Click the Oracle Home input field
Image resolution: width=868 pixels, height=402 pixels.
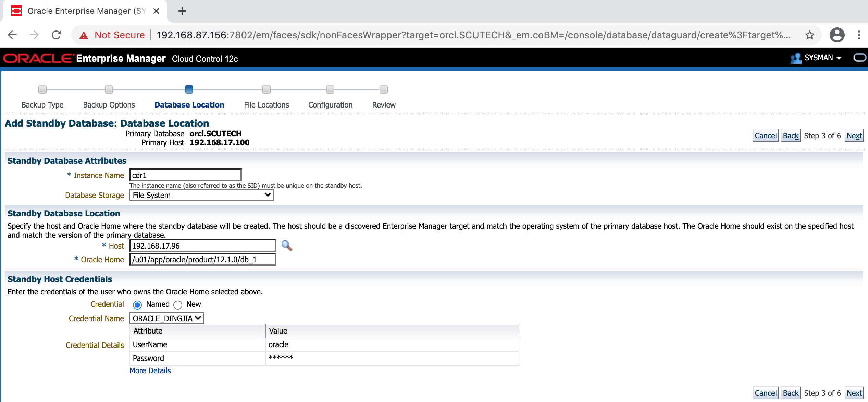click(x=202, y=260)
